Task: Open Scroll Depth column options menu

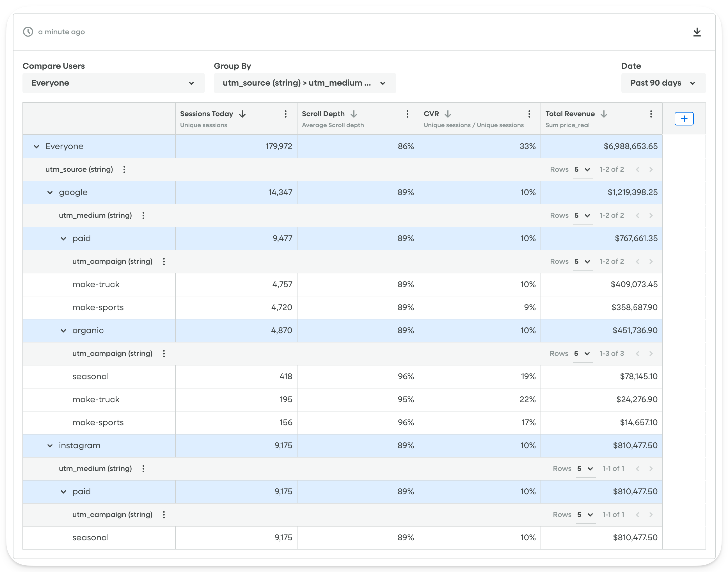Action: pos(408,114)
